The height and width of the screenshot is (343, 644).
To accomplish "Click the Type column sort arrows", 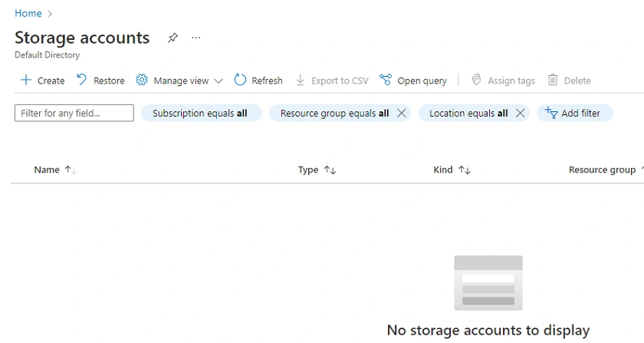I will (330, 170).
